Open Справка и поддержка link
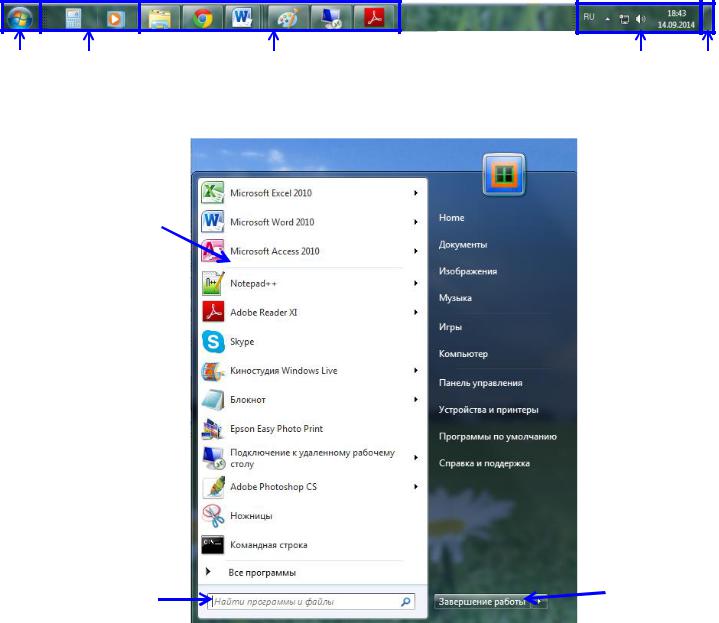 point(484,463)
